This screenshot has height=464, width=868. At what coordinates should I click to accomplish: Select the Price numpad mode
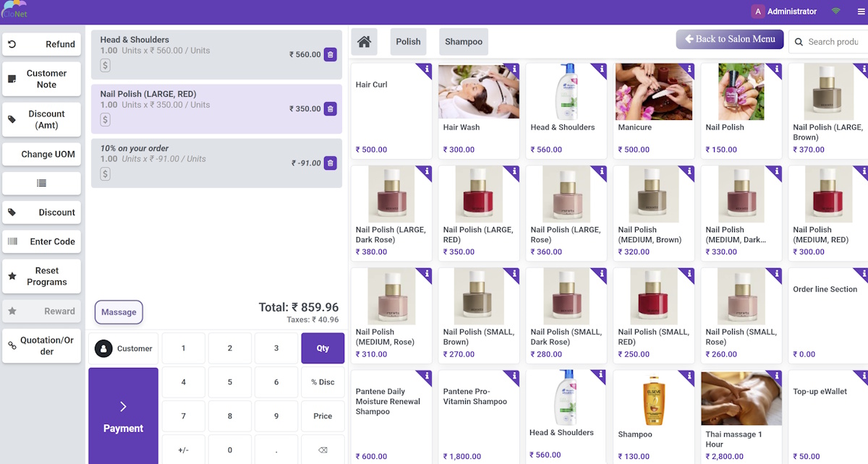(x=323, y=416)
